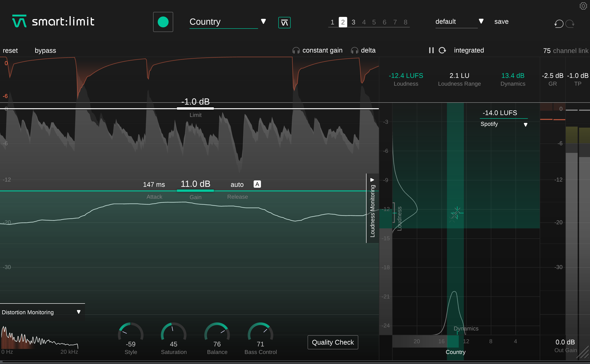The height and width of the screenshot is (364, 590).
Task: Pause the loudness measurement
Action: 431,50
